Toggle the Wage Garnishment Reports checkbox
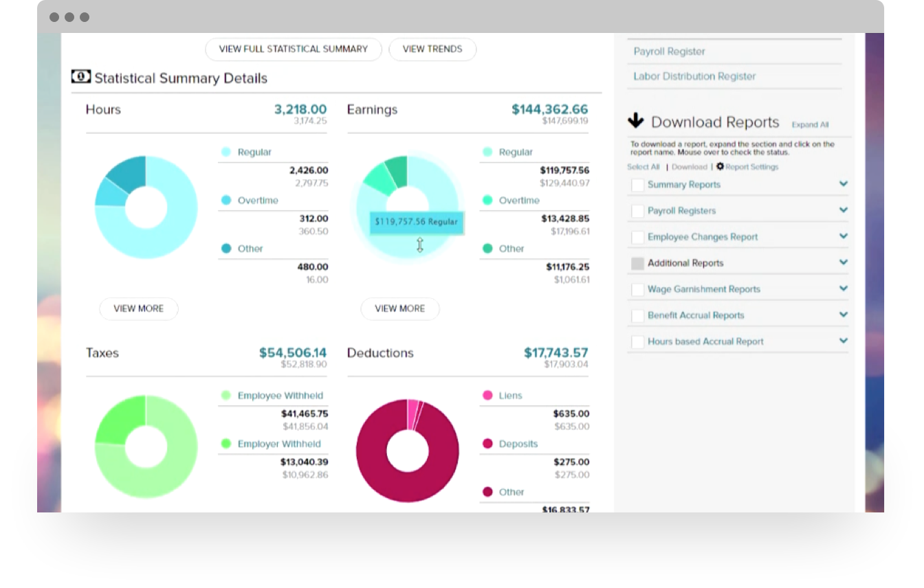 pos(637,289)
